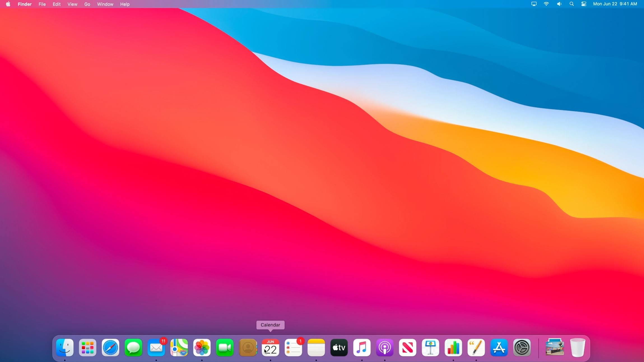Open the Maps application

pyautogui.click(x=179, y=348)
